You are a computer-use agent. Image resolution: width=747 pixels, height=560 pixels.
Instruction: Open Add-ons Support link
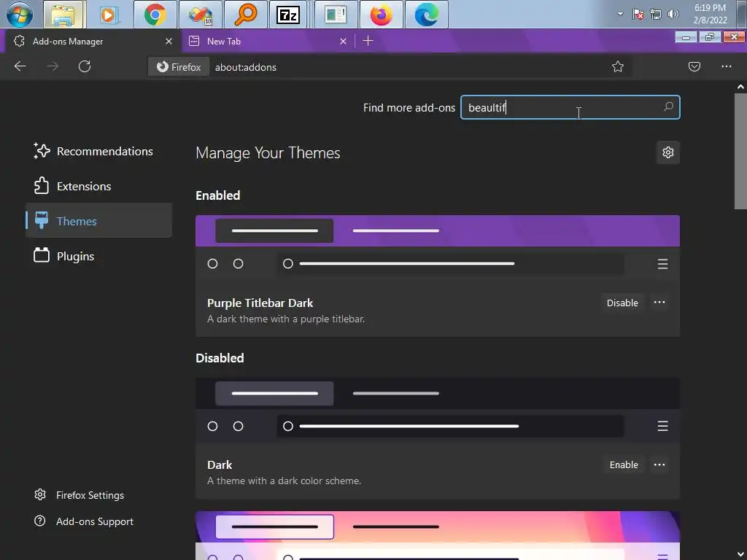[x=84, y=521]
